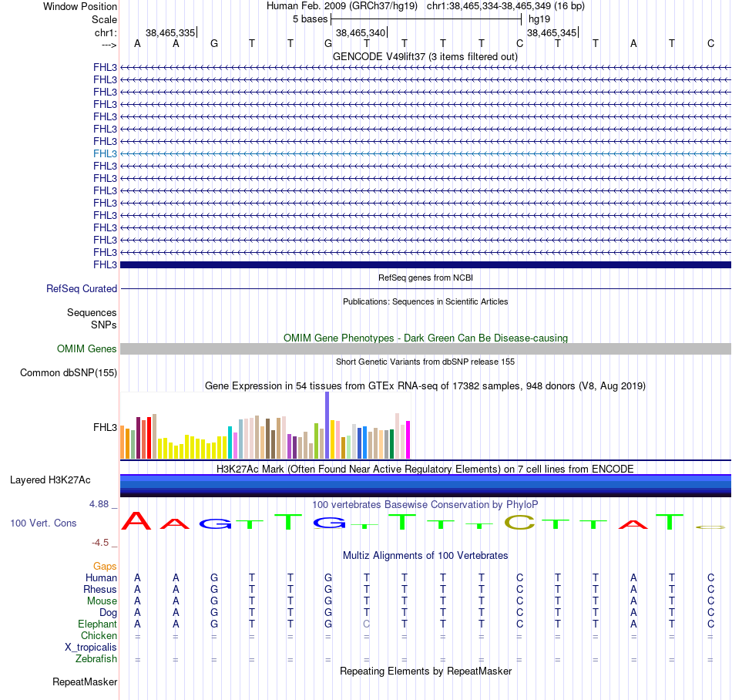The width and height of the screenshot is (732, 700).
Task: Click the Publications: Sequences in Scientific Articles title
Action: click(x=425, y=301)
